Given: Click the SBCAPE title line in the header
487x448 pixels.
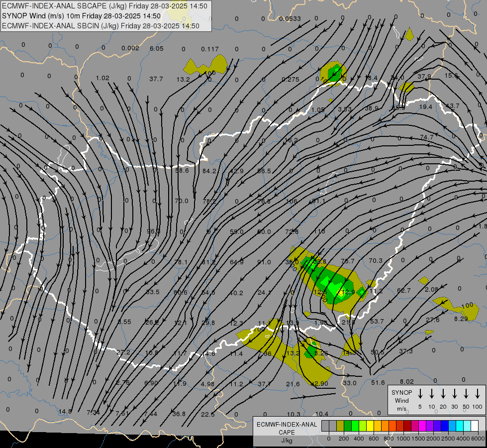Looking at the screenshot, I should 104,6.
